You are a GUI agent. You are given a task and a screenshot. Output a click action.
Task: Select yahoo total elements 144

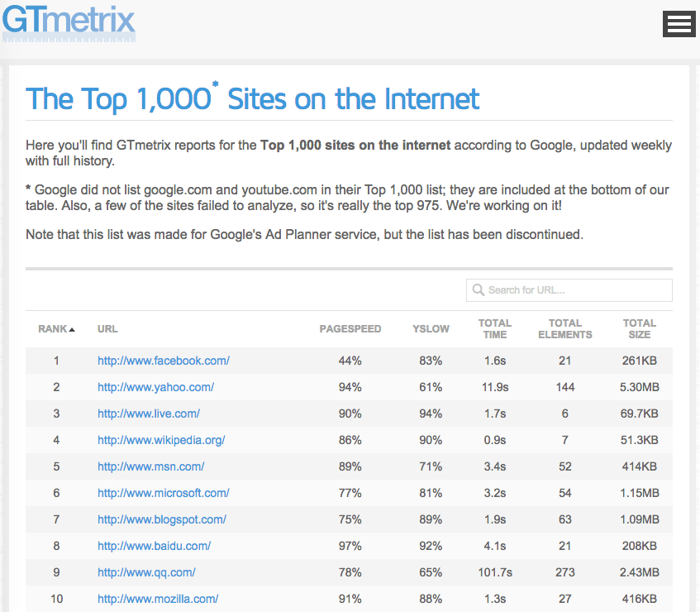point(564,387)
